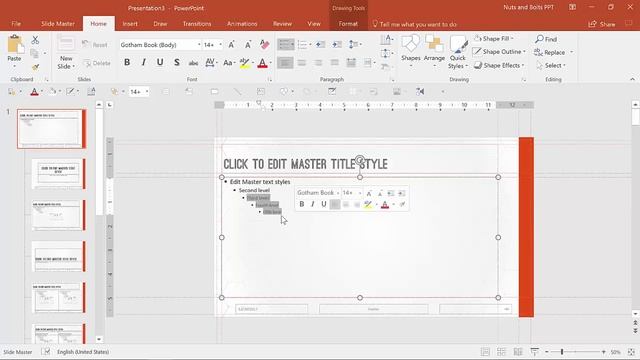This screenshot has height=360, width=640.
Task: Fit slide to current window
Action: click(x=631, y=352)
